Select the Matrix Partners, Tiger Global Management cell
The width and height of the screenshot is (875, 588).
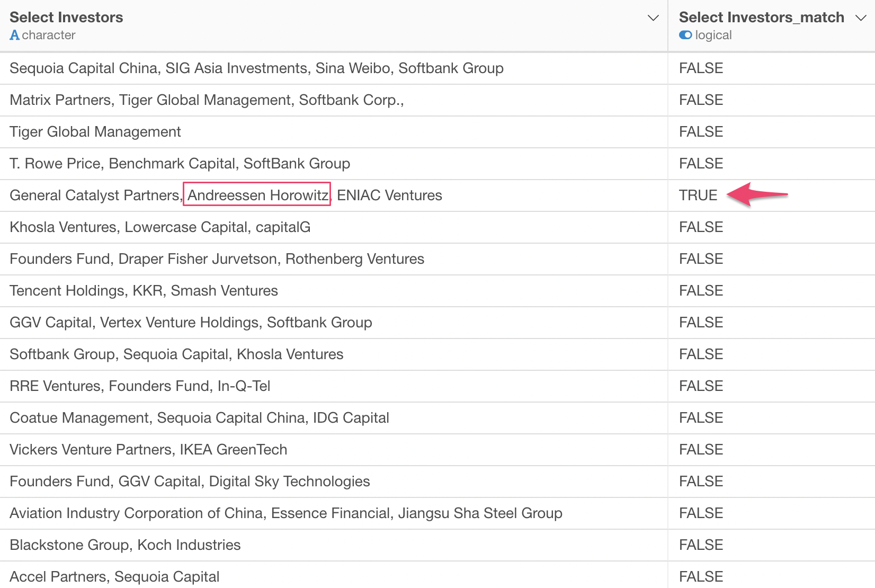[334, 100]
